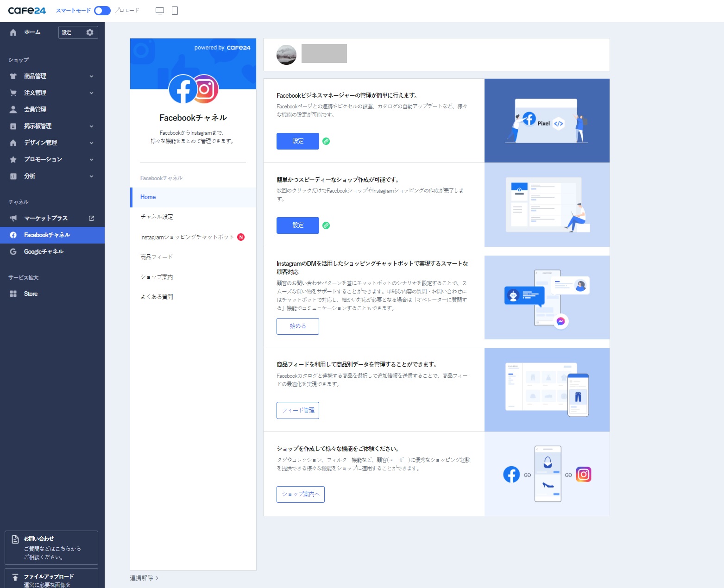Click the person icon for 会員管理
724x588 pixels.
(13, 109)
